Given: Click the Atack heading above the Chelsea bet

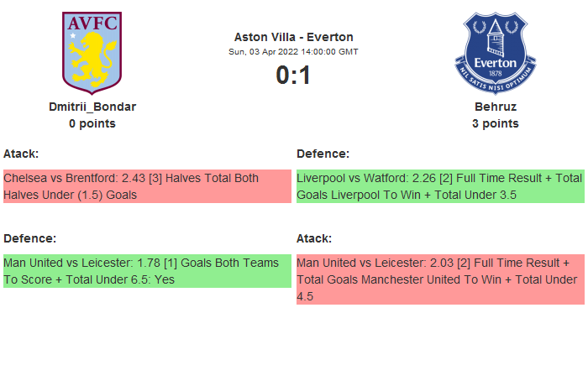Looking at the screenshot, I should click(x=21, y=154).
